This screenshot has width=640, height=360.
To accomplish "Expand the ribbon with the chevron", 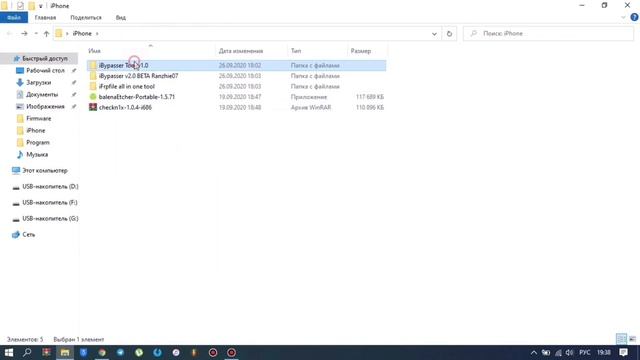I will point(623,18).
